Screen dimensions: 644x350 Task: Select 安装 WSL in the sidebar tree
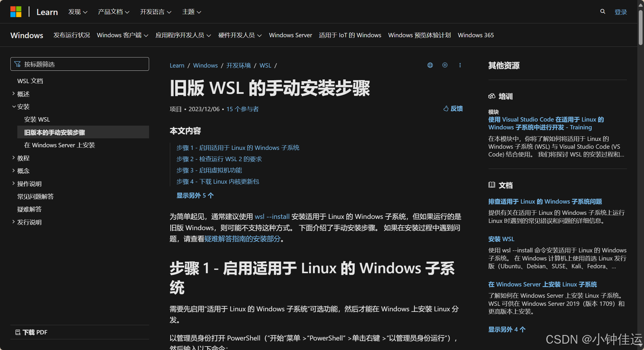[37, 119]
